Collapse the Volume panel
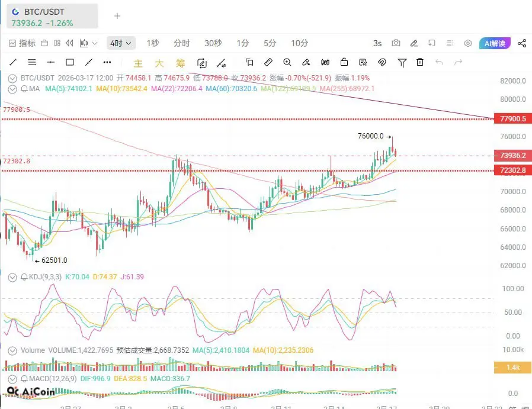 pos(12,351)
